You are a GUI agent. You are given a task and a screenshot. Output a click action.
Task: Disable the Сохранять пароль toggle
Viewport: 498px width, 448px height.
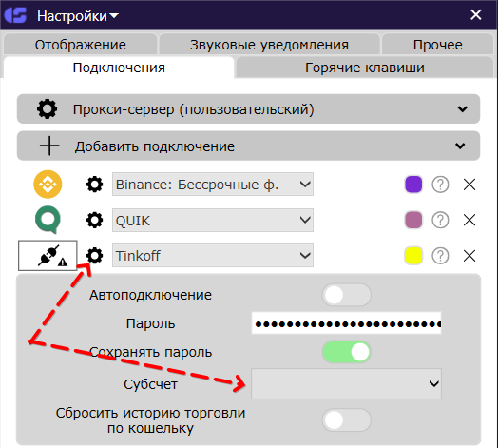click(x=347, y=352)
